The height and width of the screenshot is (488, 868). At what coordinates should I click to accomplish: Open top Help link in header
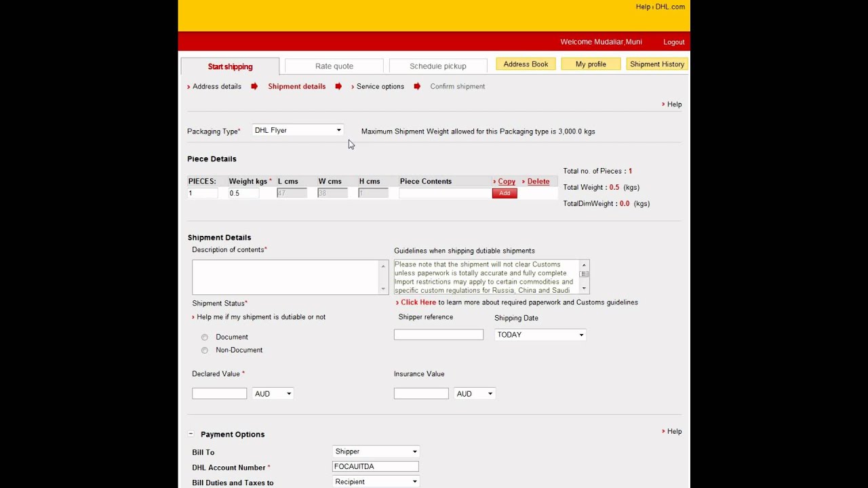(643, 7)
